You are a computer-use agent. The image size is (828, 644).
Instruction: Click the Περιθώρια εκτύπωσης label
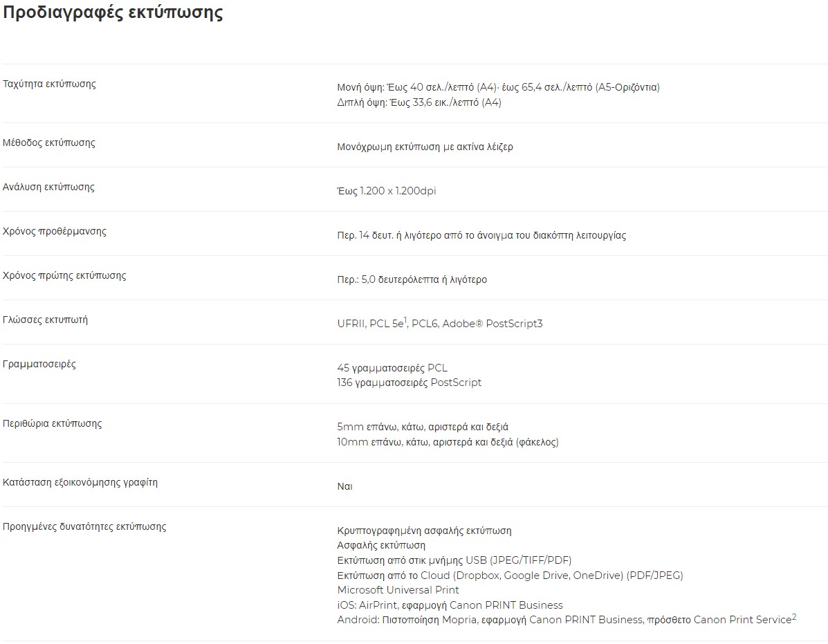53,423
